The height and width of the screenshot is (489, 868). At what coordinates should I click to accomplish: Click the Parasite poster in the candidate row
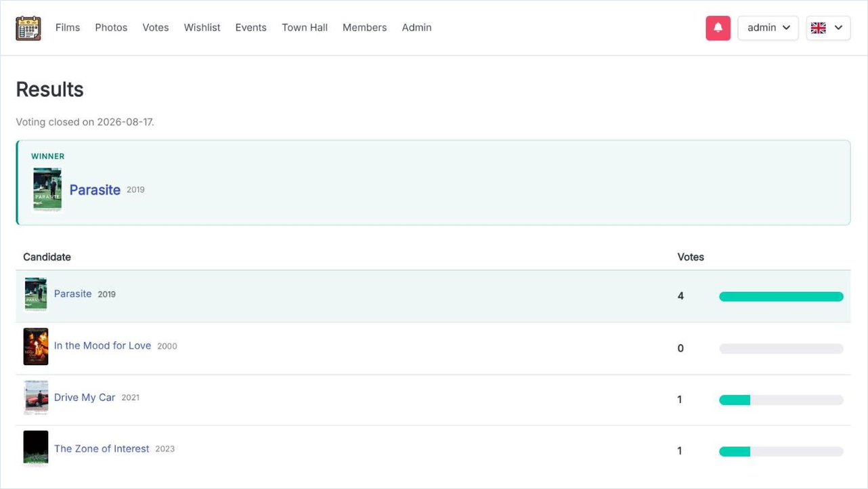pyautogui.click(x=36, y=295)
